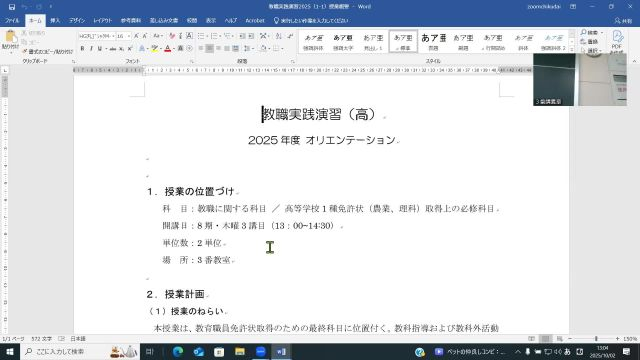Increase font size with the grow icon

pos(136,36)
